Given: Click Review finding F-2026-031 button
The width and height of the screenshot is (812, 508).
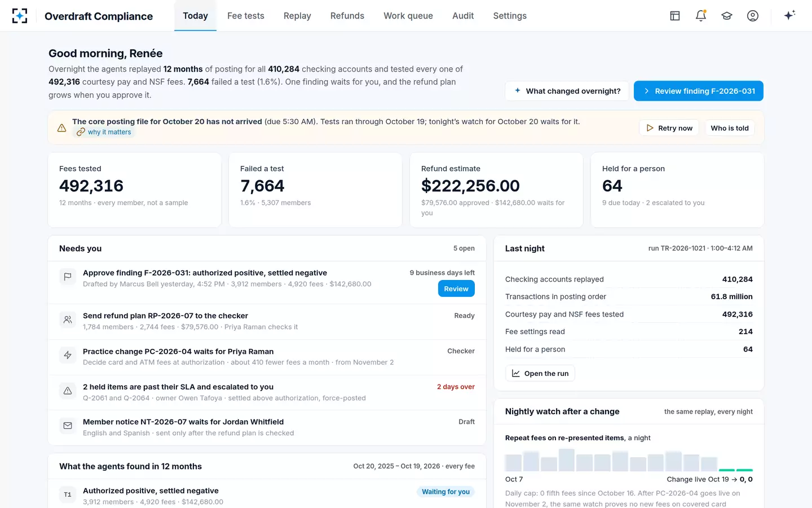Looking at the screenshot, I should coord(699,91).
